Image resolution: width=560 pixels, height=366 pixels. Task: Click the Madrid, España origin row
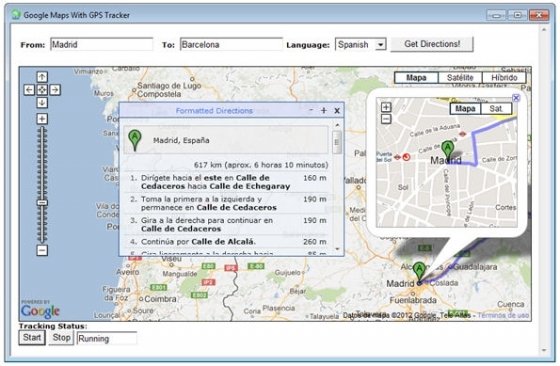[x=226, y=140]
